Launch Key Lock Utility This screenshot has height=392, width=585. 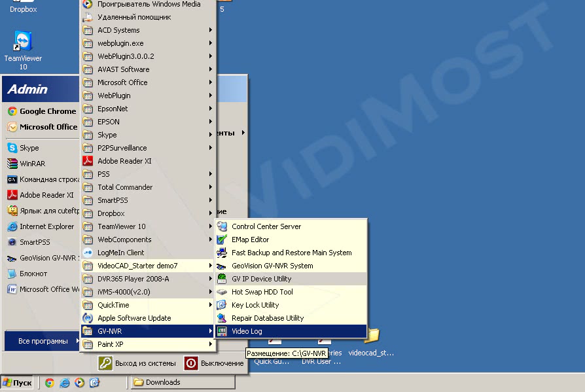(255, 305)
